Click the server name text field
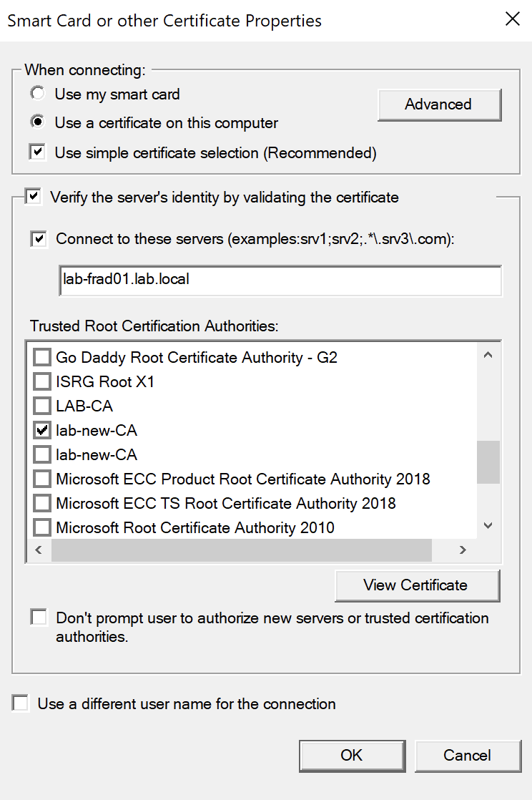 click(x=280, y=281)
